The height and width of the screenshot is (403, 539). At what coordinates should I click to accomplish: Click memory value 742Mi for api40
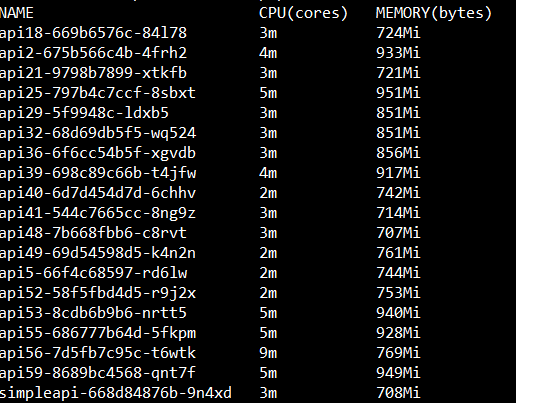[398, 193]
